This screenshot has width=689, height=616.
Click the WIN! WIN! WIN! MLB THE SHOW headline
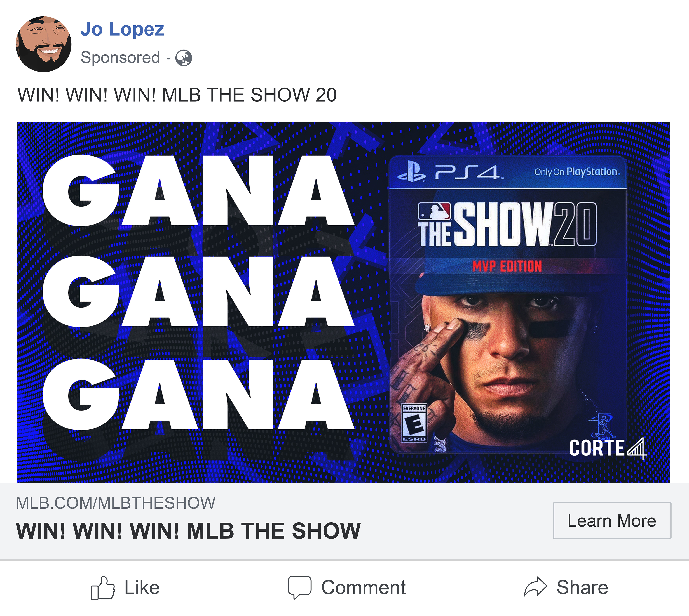188,531
